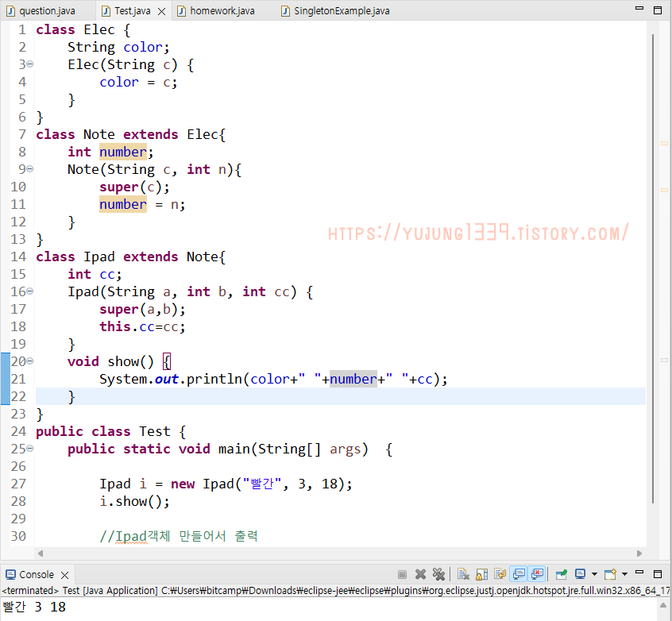Image resolution: width=672 pixels, height=621 pixels.
Task: Open the Open Console dropdown arrow
Action: 624,574
